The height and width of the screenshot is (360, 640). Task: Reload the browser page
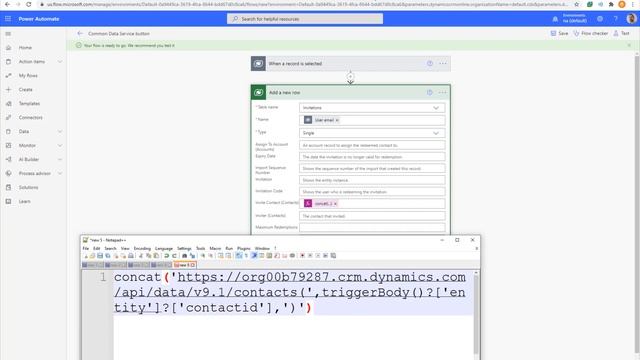click(28, 4)
